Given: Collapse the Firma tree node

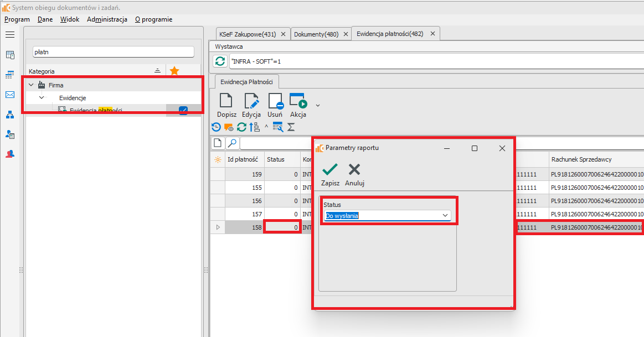Looking at the screenshot, I should (x=32, y=85).
